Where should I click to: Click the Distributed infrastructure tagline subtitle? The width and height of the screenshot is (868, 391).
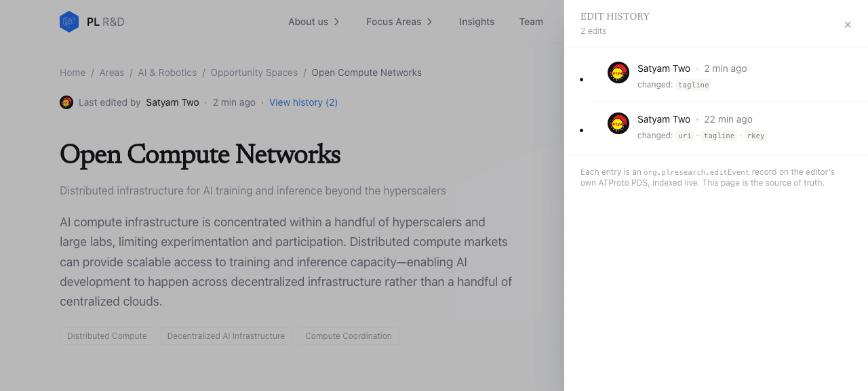coord(253,191)
